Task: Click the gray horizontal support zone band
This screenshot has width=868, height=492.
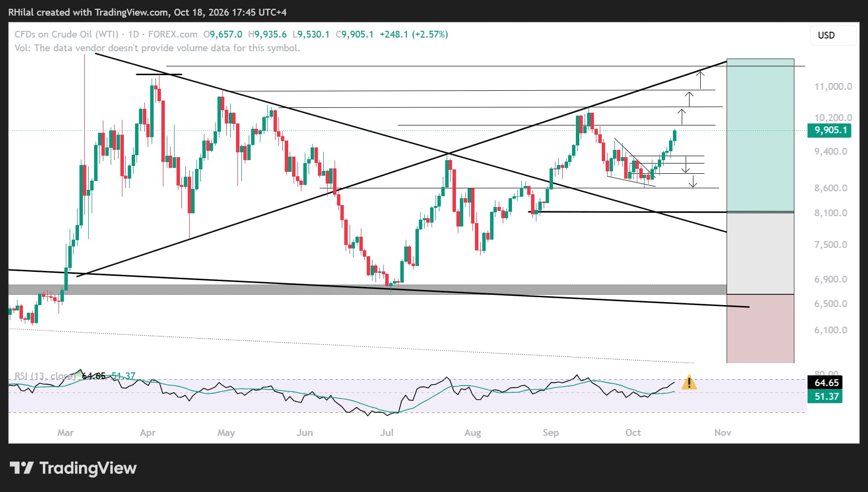Action: (367, 289)
